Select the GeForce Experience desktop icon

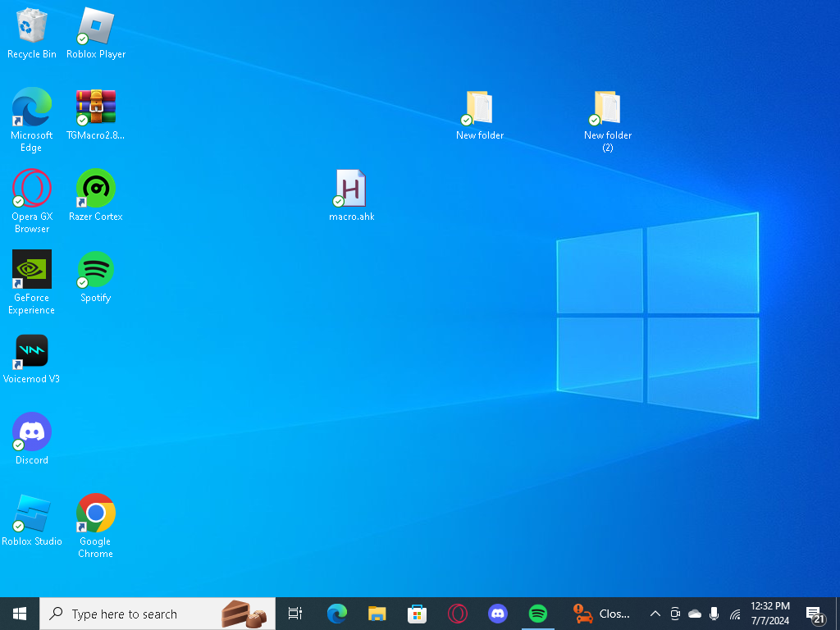(x=32, y=270)
